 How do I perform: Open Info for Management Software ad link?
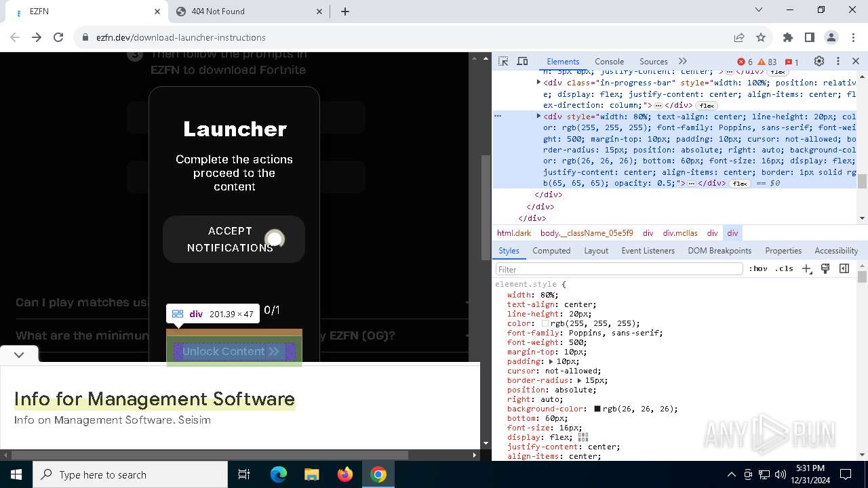[155, 399]
